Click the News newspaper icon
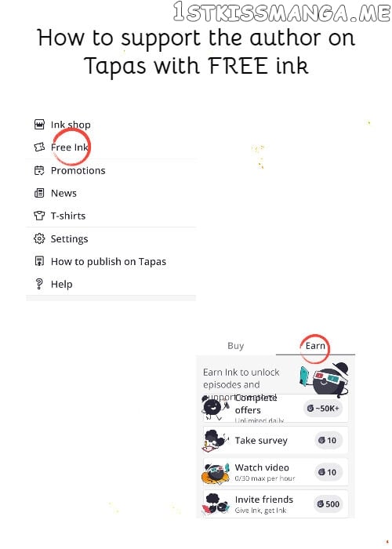 point(39,193)
